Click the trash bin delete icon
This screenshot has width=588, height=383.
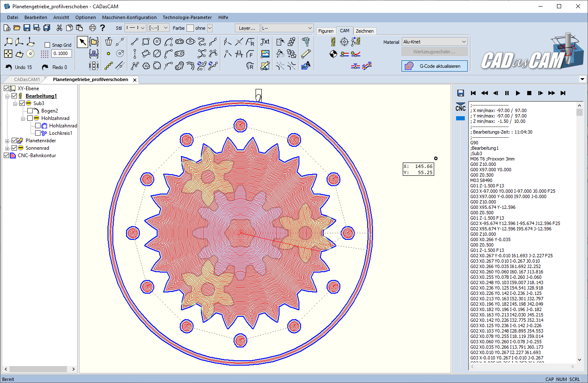(109, 42)
